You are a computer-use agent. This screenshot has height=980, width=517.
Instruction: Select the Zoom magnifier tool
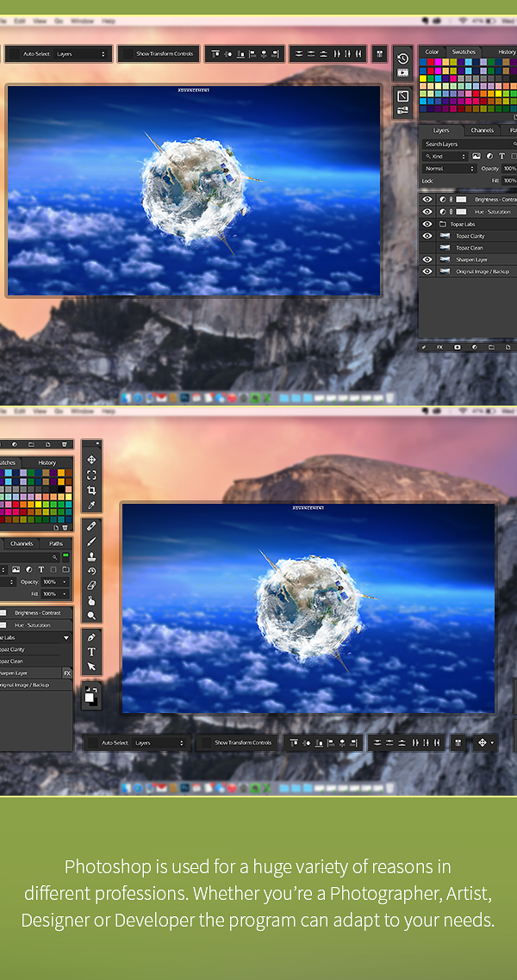point(91,617)
